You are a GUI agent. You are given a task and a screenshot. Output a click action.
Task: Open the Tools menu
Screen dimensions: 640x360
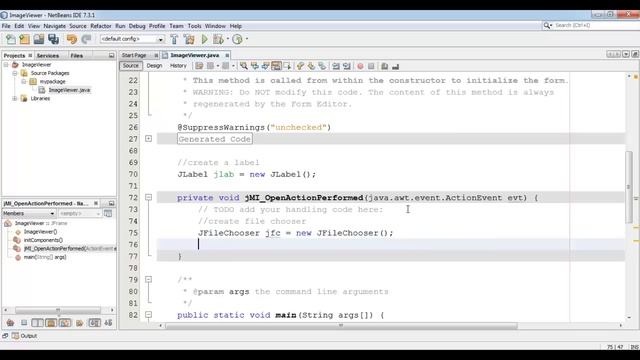pyautogui.click(x=194, y=26)
